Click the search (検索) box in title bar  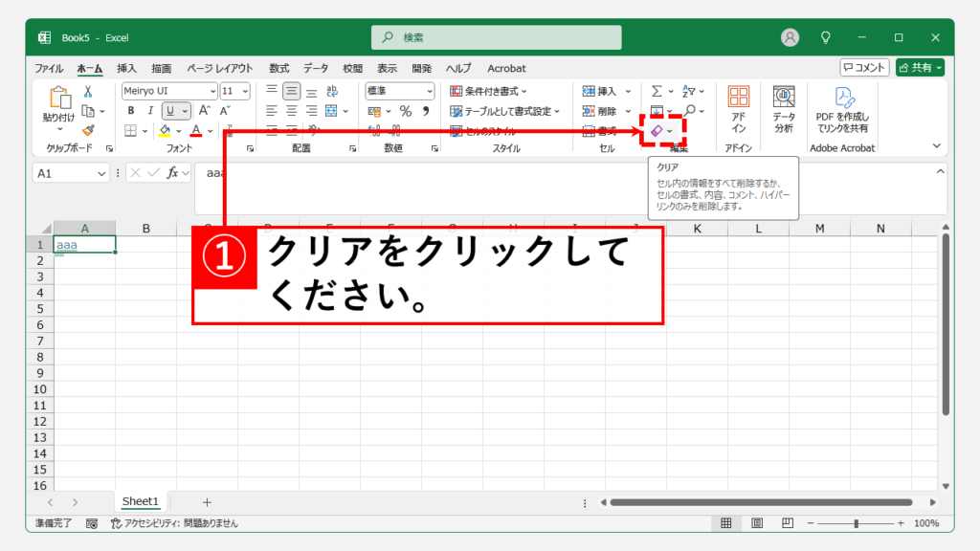pyautogui.click(x=496, y=37)
